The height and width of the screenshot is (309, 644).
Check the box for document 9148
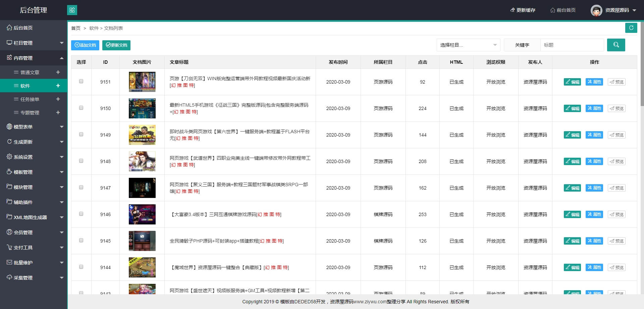click(81, 161)
